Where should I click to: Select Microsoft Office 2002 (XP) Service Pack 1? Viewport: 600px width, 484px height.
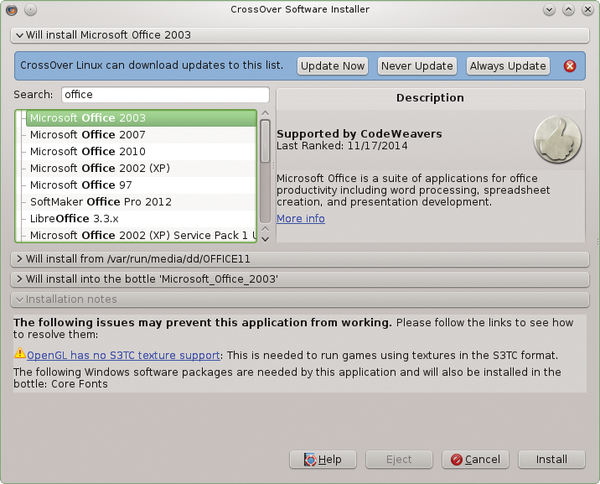pos(141,235)
